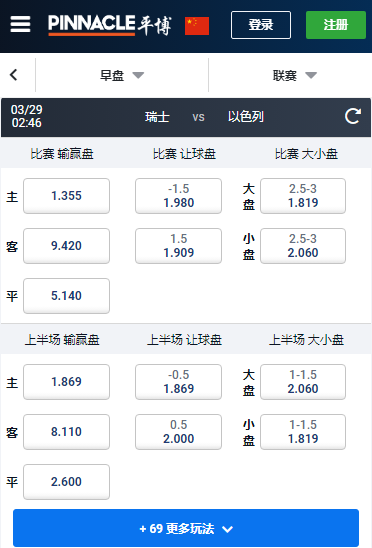Click the Pinnacle 平博 logo

tap(110, 25)
